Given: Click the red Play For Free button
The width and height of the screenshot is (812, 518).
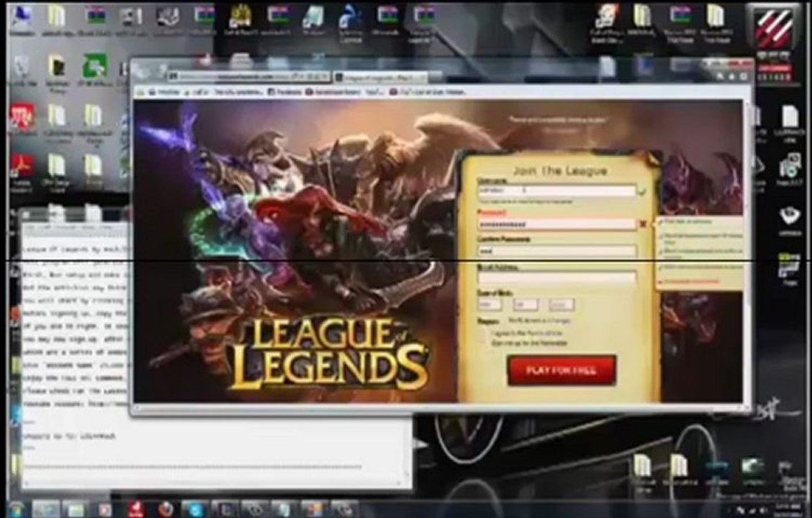Looking at the screenshot, I should [561, 370].
